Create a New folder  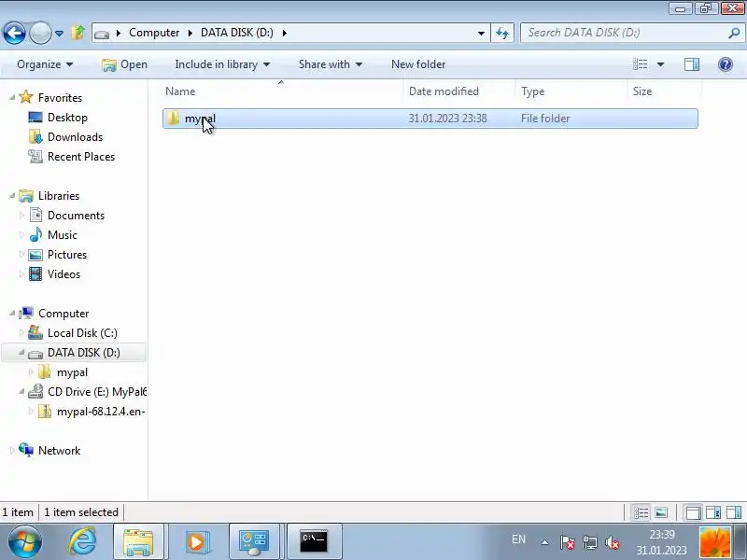tap(418, 64)
